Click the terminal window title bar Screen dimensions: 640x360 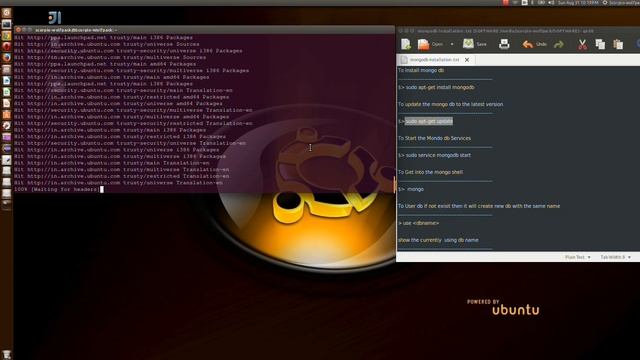click(x=204, y=30)
